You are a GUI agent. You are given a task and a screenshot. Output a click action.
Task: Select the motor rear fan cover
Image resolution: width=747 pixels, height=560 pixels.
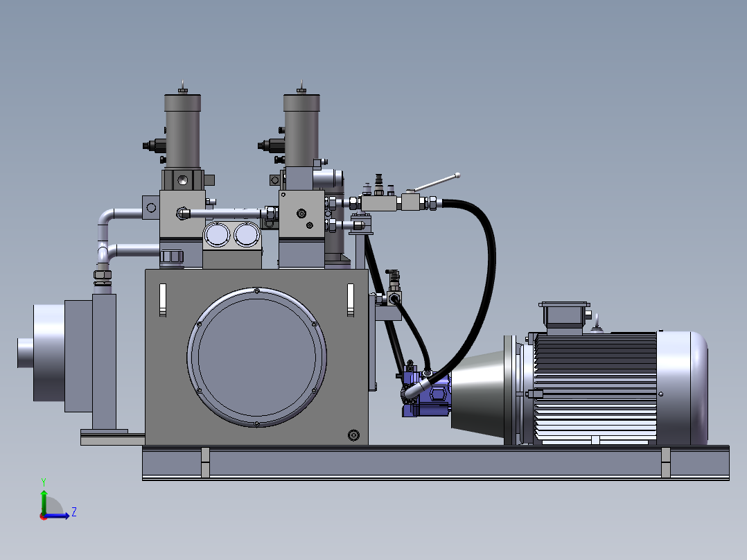pyautogui.click(x=682, y=388)
